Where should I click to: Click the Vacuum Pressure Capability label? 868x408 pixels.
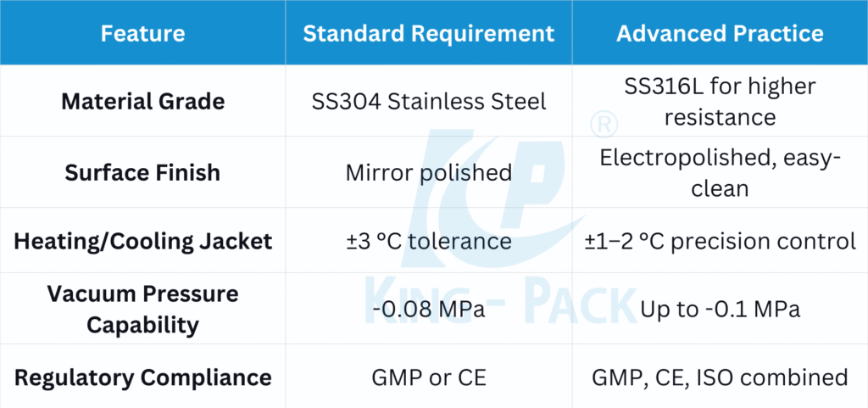[x=142, y=309]
